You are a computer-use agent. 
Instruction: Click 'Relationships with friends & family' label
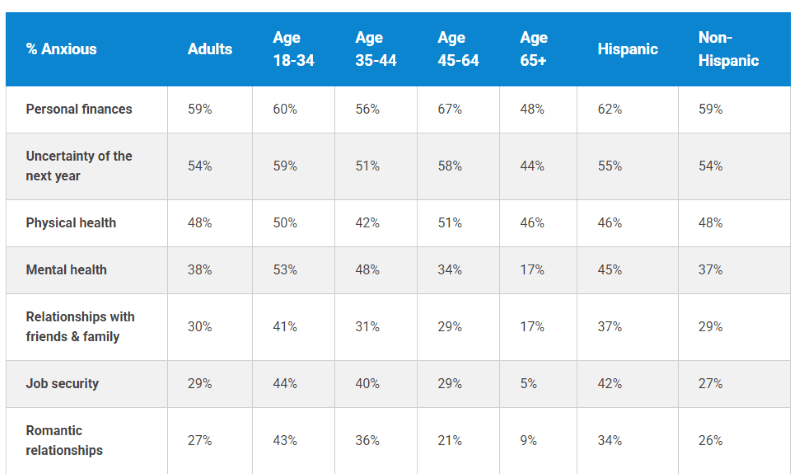80,326
